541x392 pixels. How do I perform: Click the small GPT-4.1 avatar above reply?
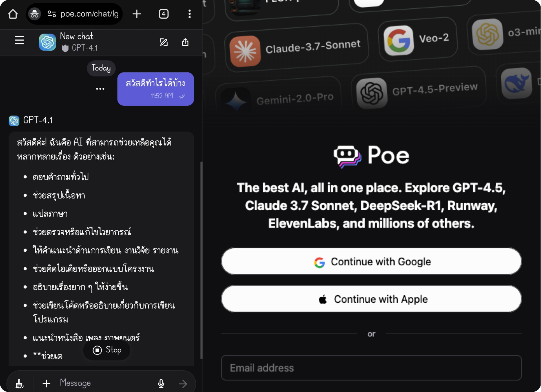(14, 121)
